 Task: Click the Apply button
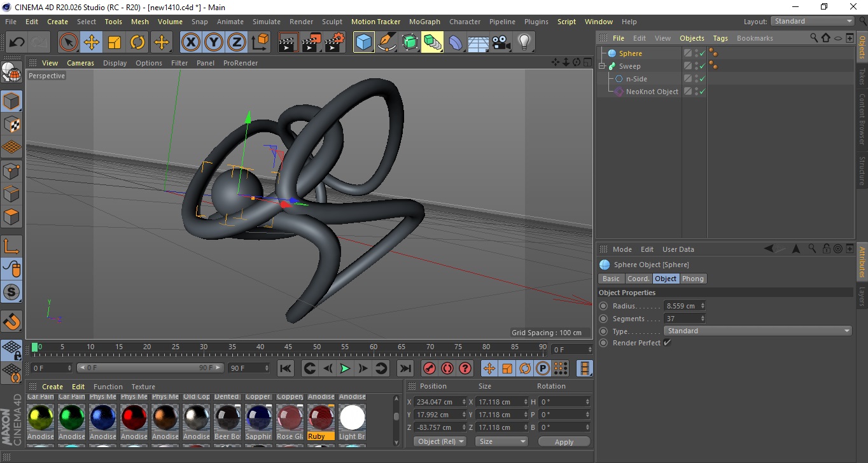pyautogui.click(x=564, y=441)
